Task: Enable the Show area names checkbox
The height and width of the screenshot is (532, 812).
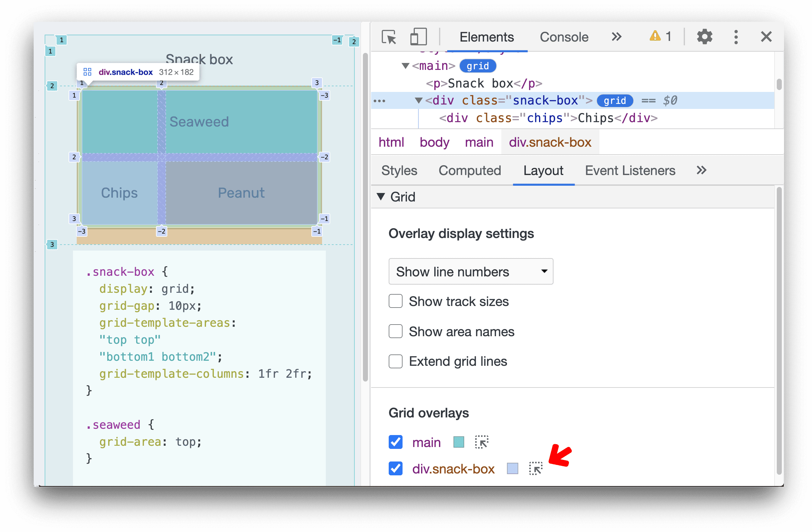Action: (x=396, y=332)
